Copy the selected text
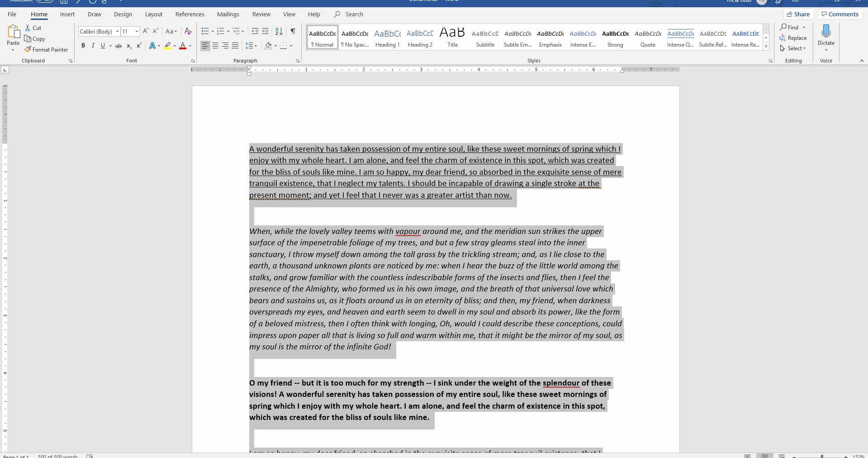 pyautogui.click(x=35, y=39)
